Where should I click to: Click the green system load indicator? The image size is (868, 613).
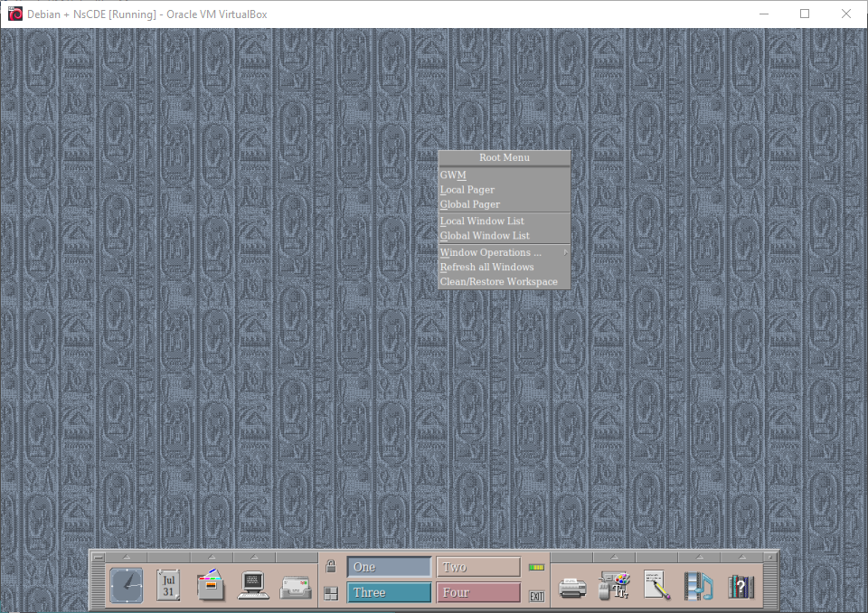click(x=536, y=567)
